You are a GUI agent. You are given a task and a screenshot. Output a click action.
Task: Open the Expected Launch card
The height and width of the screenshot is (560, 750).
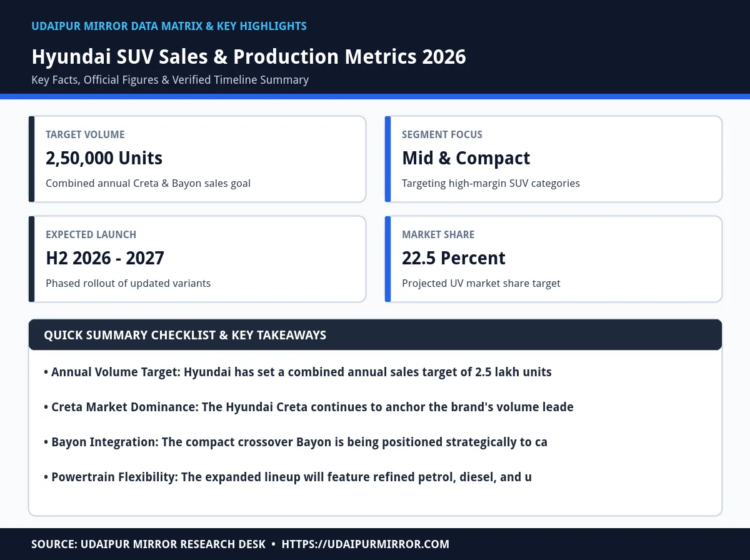pos(197,259)
